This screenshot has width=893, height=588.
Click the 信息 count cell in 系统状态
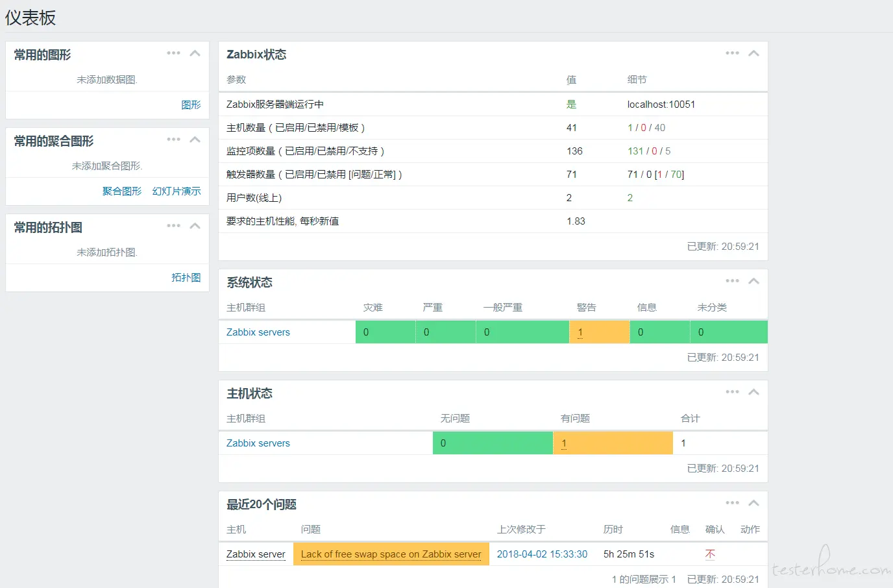point(660,332)
